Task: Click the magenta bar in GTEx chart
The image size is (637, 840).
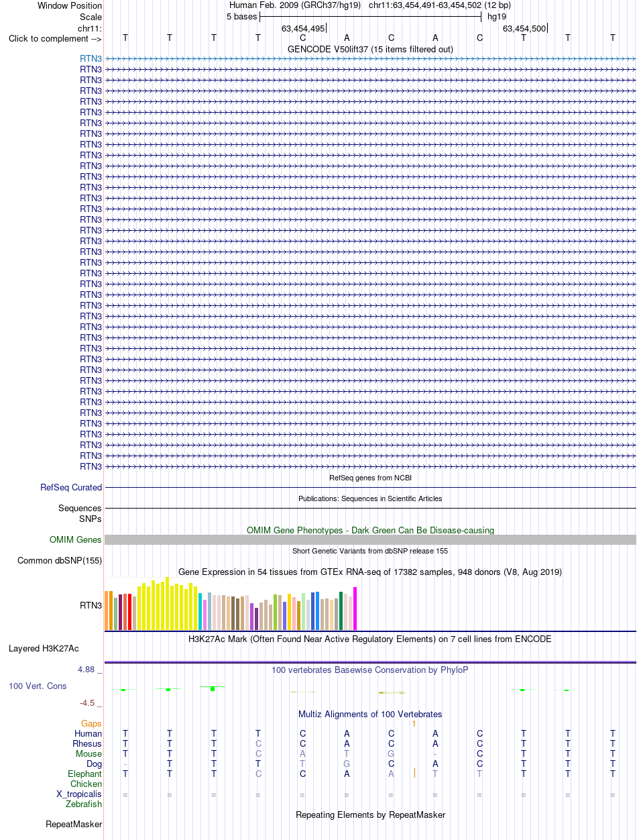Action: (x=355, y=609)
